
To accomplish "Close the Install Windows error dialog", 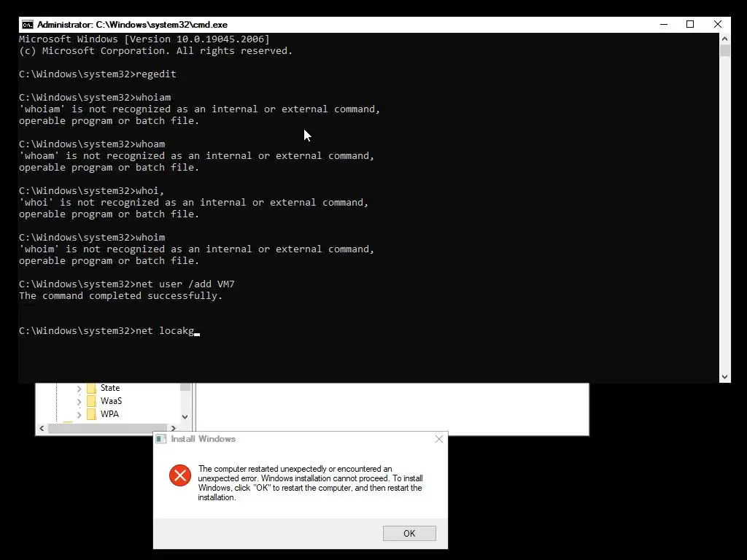I will click(x=438, y=439).
